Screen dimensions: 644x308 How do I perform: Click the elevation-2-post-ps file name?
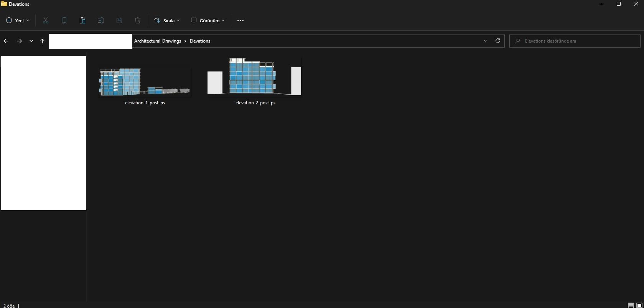(255, 103)
